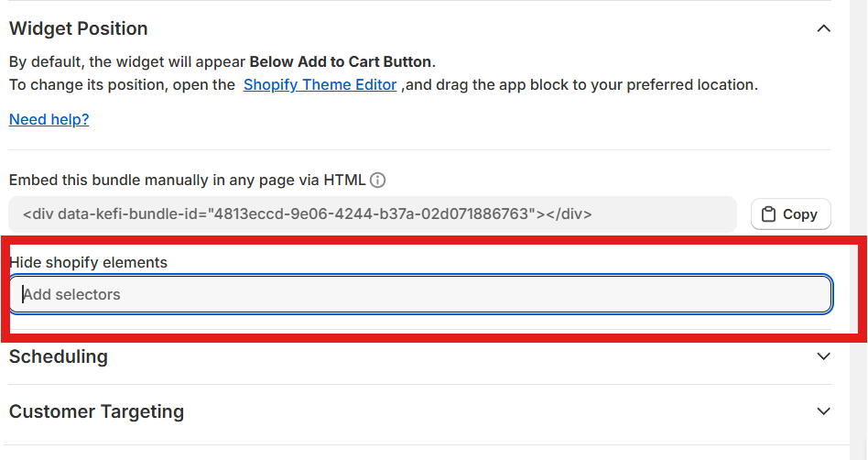
Task: Focus the Add selectors input field
Action: pos(421,295)
